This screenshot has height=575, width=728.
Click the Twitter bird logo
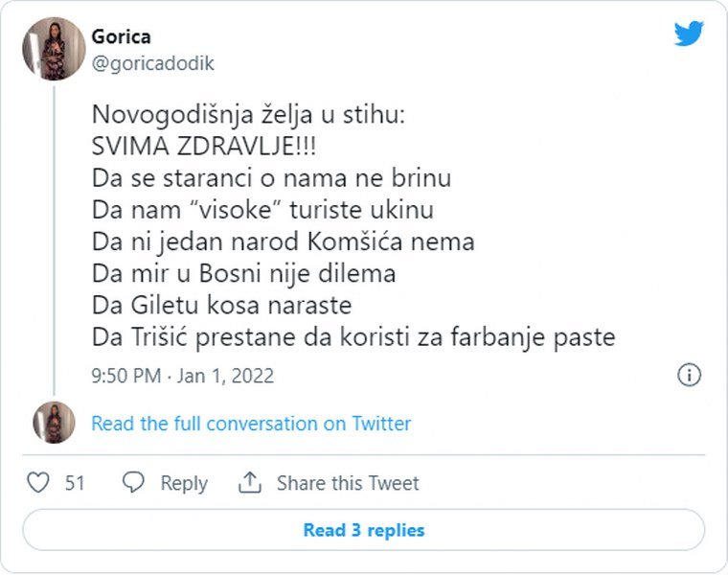click(689, 34)
